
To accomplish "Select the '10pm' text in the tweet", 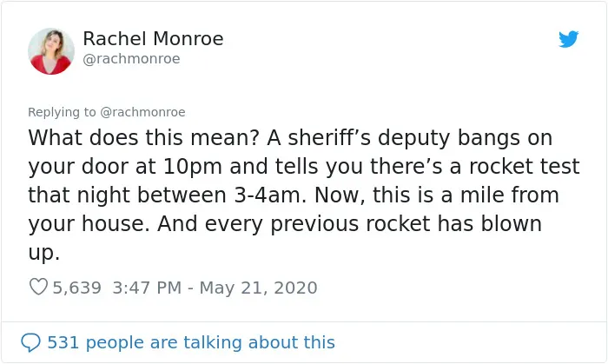I will [192, 167].
